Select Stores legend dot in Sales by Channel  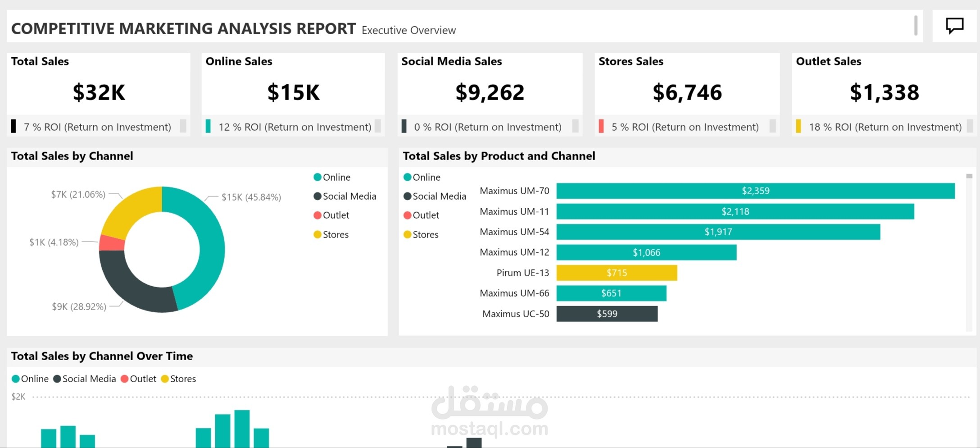click(x=318, y=234)
